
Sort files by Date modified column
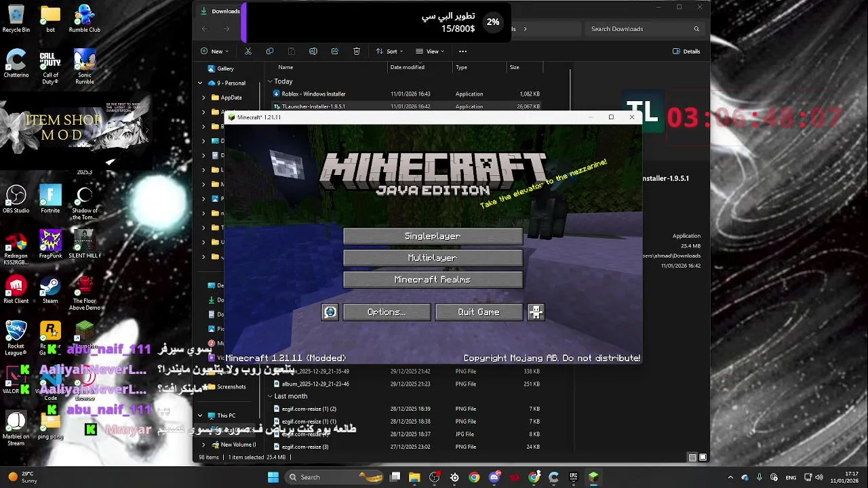coord(408,67)
